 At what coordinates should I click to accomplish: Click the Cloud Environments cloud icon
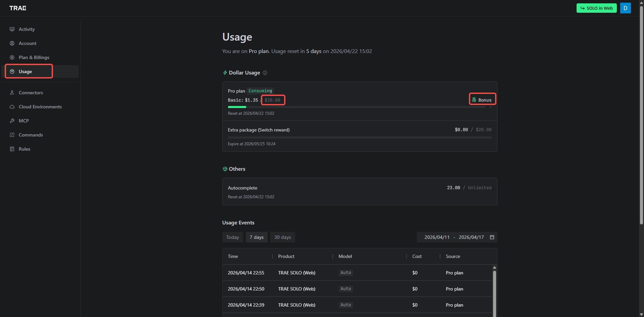coord(12,107)
